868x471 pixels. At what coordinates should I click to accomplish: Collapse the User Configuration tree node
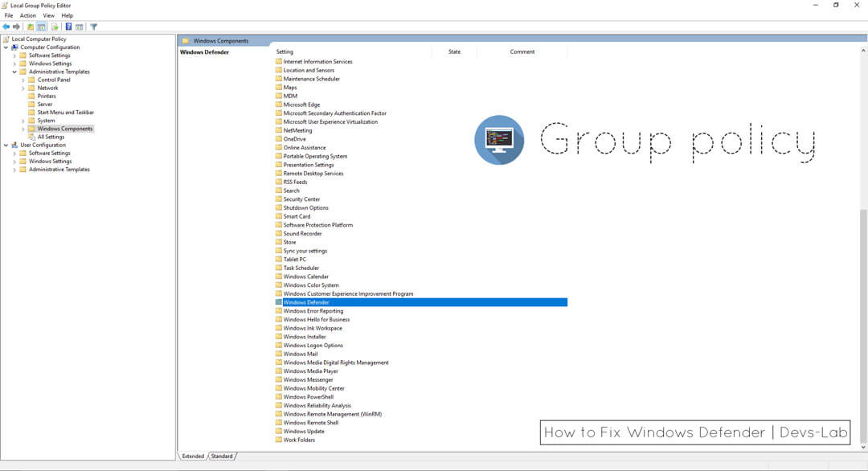coord(6,145)
